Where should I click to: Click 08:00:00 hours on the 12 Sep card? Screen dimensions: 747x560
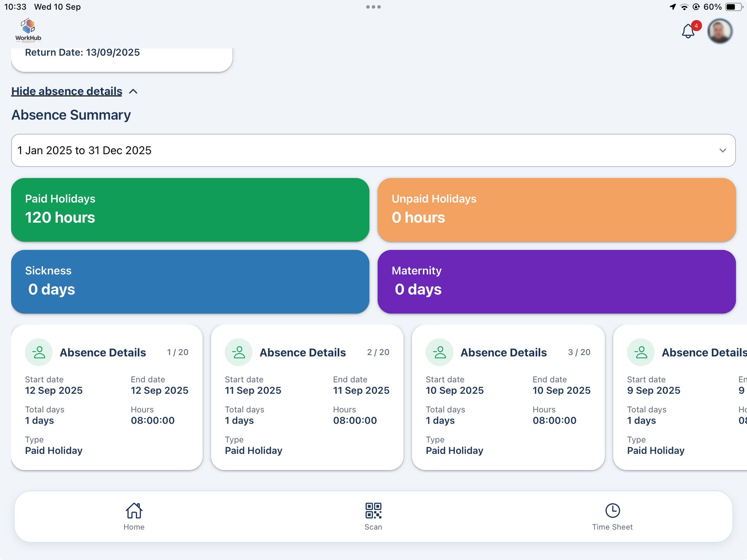click(153, 421)
